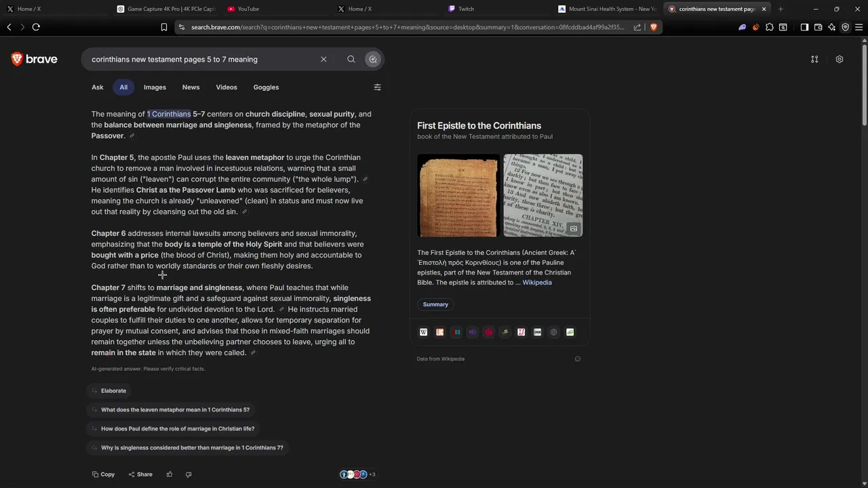Open Brave VPN shield icon
The image size is (868, 488).
(x=846, y=27)
